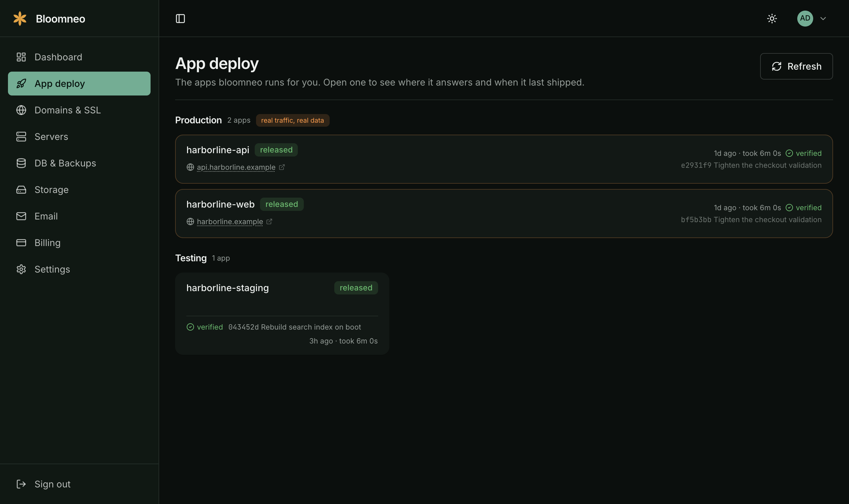The height and width of the screenshot is (504, 849).
Task: Open the harborline-api app card title
Action: (218, 150)
